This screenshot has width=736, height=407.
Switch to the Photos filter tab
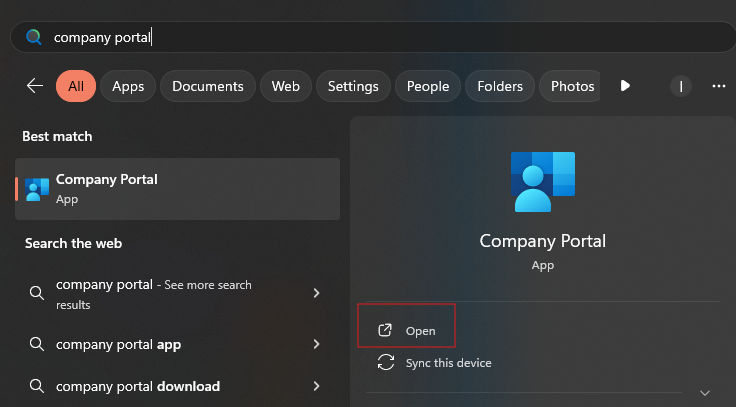[x=570, y=86]
